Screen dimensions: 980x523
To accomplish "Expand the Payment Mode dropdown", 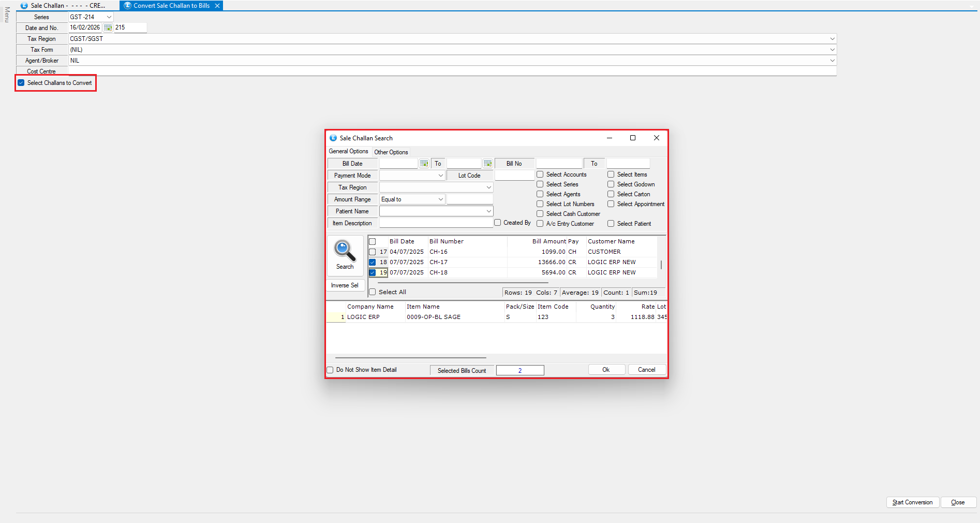I will pos(440,176).
